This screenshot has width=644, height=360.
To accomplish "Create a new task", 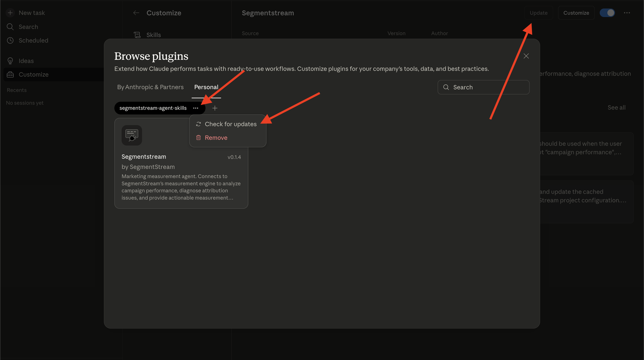I will [32, 13].
